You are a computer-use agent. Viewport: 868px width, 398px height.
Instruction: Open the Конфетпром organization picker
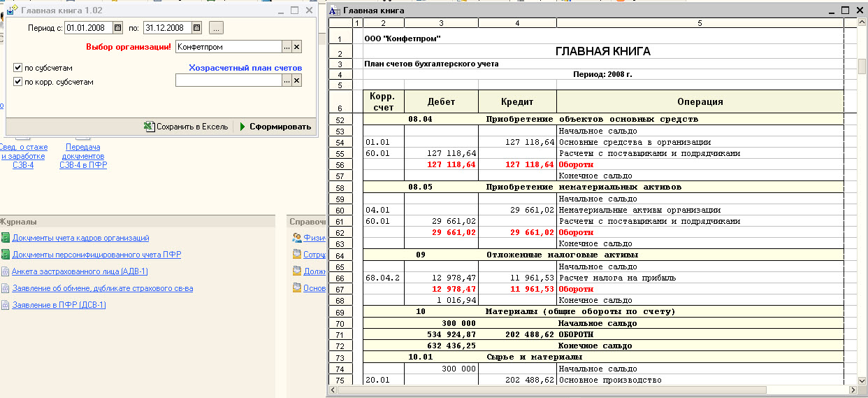[287, 47]
